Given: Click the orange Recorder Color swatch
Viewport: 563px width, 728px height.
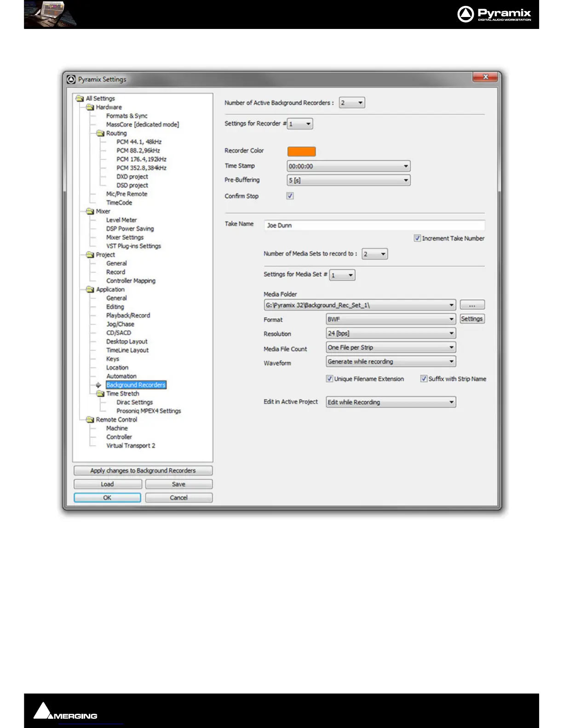Looking at the screenshot, I should [302, 151].
